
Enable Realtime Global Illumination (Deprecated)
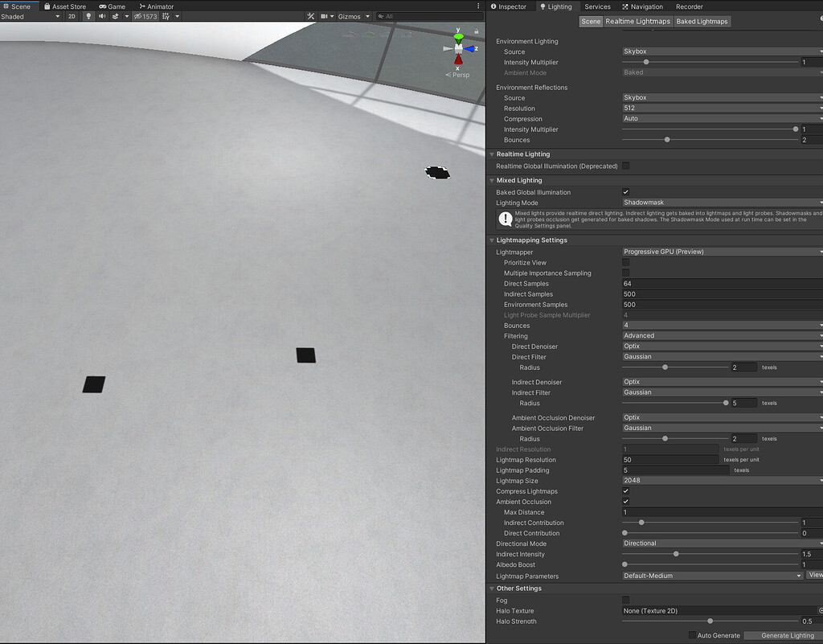click(624, 166)
